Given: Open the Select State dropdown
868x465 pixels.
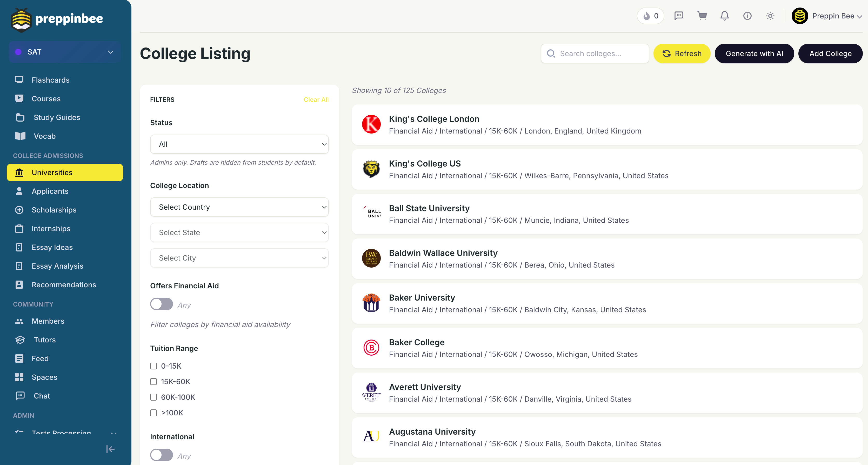Looking at the screenshot, I should click(x=239, y=232).
